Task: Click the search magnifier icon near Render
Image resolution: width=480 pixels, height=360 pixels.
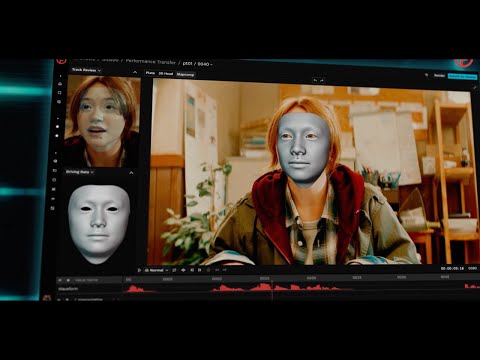Action: coord(426,75)
